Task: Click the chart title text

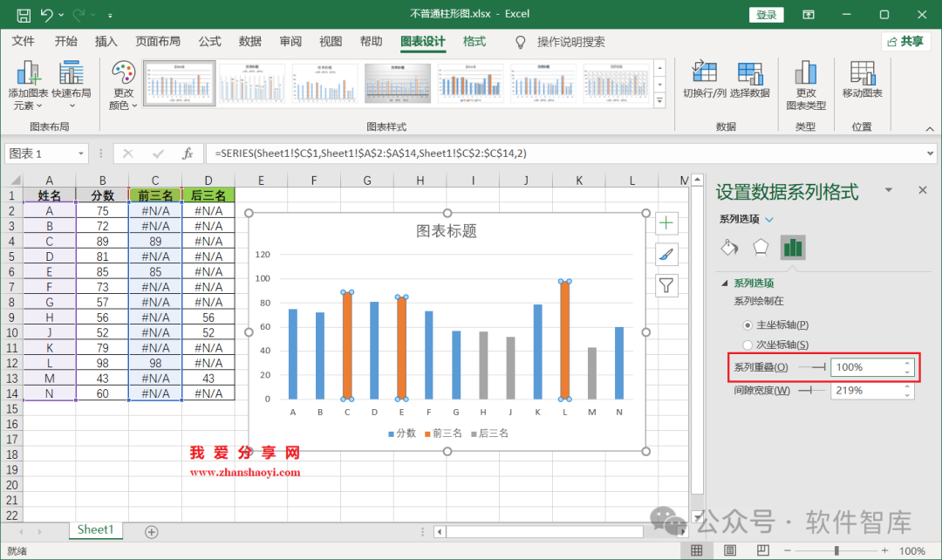Action: point(447,231)
